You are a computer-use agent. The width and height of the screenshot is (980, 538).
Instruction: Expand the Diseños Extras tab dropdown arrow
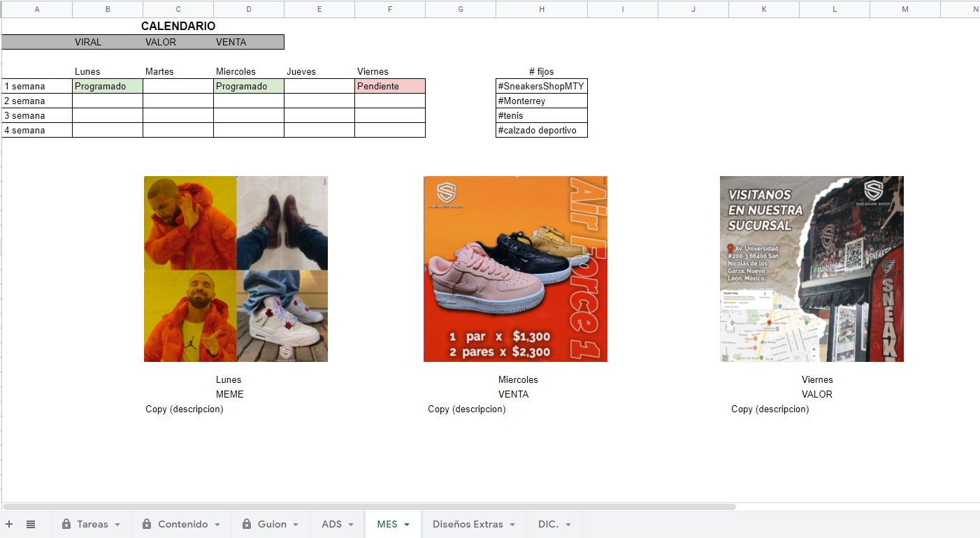click(x=512, y=525)
